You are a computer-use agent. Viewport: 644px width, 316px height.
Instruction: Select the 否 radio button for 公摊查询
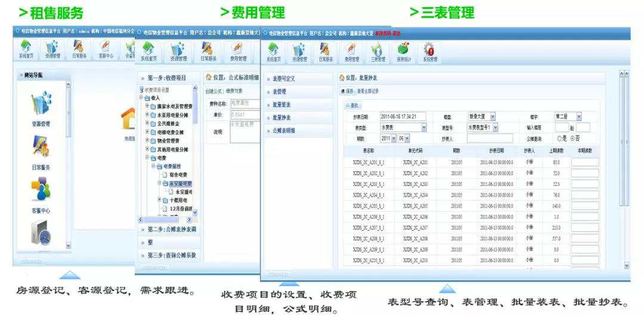pos(573,138)
